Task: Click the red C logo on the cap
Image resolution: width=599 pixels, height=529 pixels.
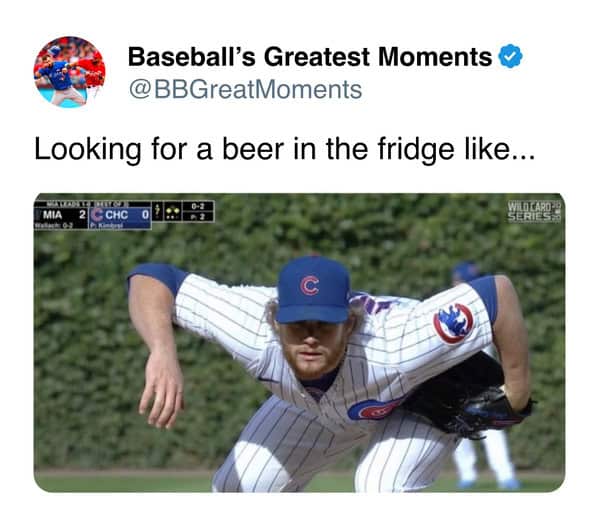Action: (x=309, y=286)
